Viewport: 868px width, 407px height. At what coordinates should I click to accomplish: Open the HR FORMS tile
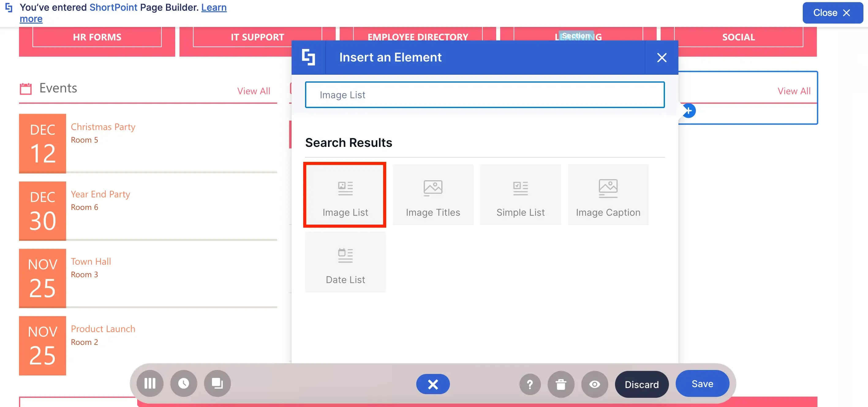[x=97, y=37]
